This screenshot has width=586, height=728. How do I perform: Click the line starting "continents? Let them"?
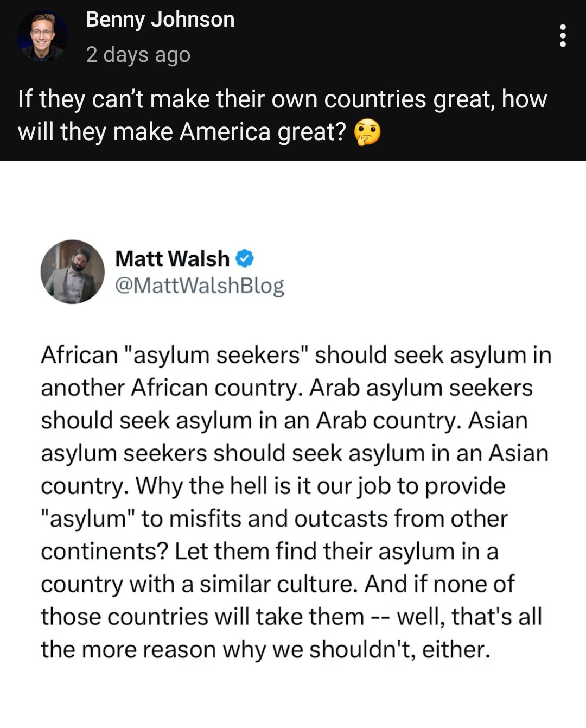[269, 551]
